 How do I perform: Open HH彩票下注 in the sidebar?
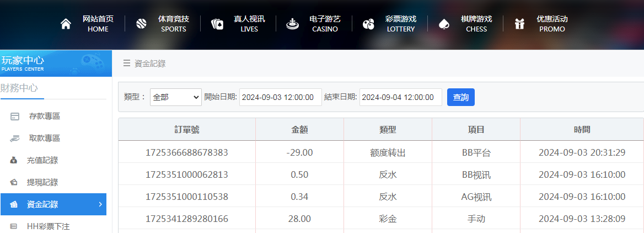coord(48,226)
